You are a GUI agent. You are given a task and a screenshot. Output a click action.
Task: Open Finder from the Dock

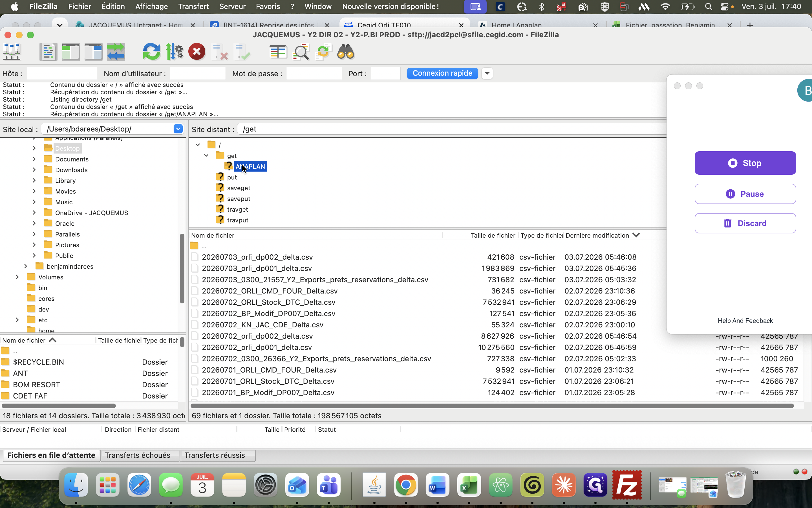click(x=76, y=485)
